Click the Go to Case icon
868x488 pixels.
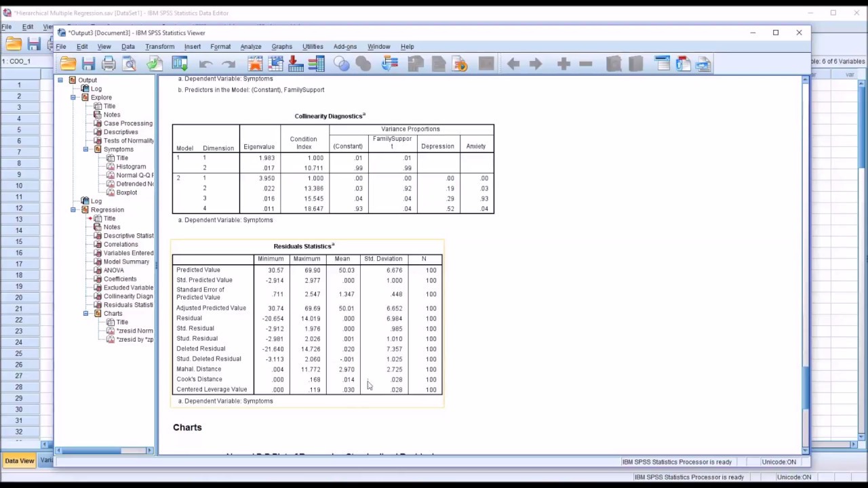pos(275,64)
